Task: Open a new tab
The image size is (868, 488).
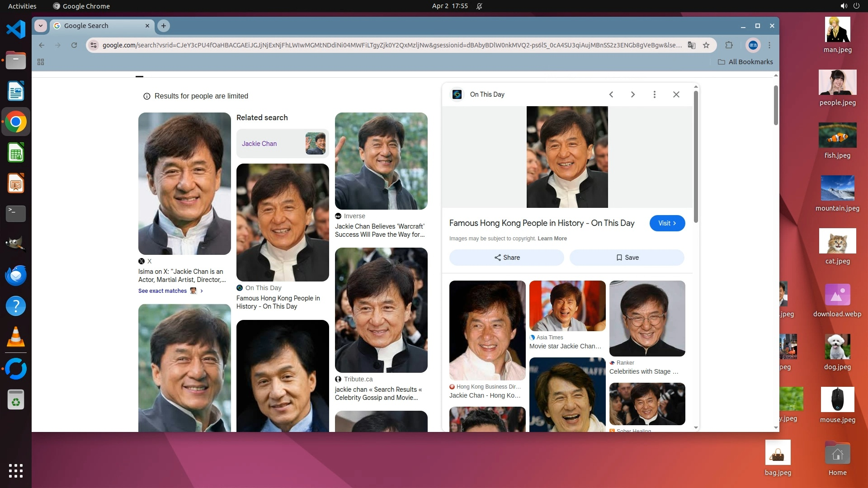Action: [164, 26]
